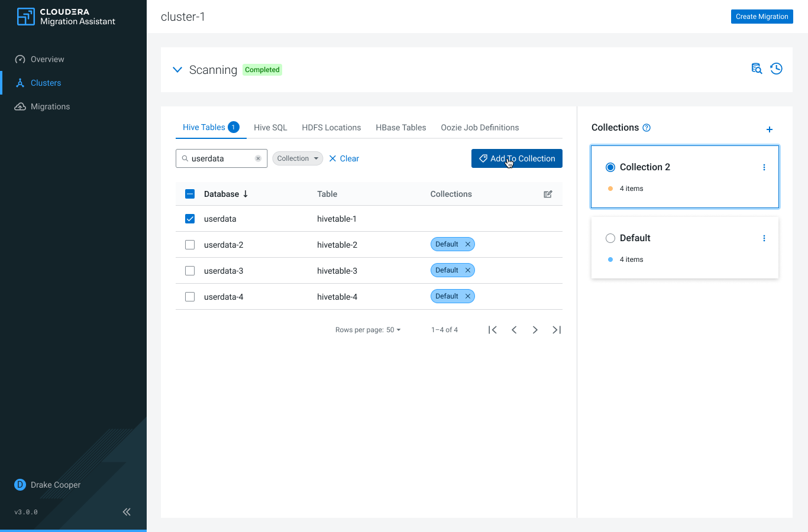Open the scan history clock icon
808x532 pixels.
776,69
